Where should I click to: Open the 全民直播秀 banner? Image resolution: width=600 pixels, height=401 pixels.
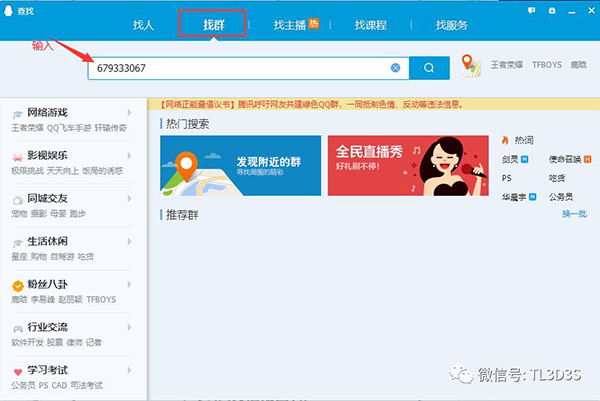tap(407, 165)
